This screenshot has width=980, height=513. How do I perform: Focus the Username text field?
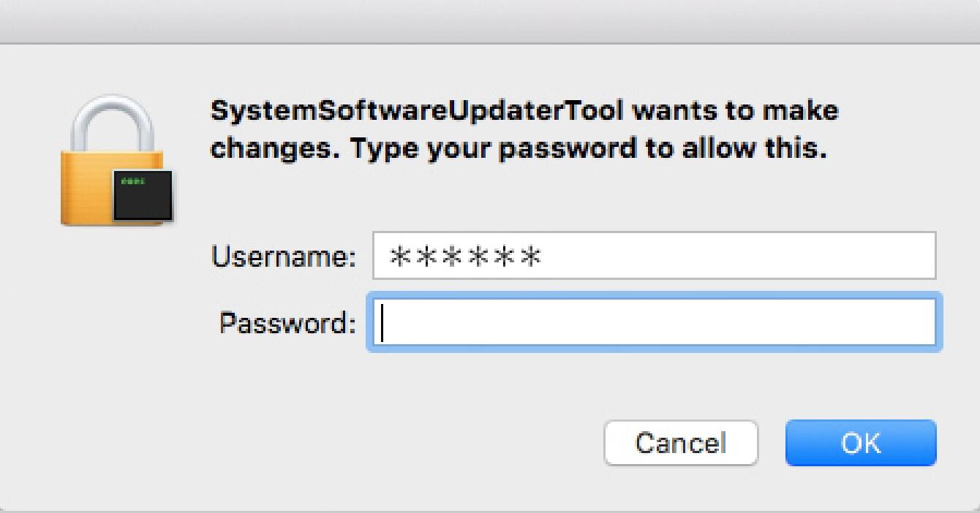[654, 256]
